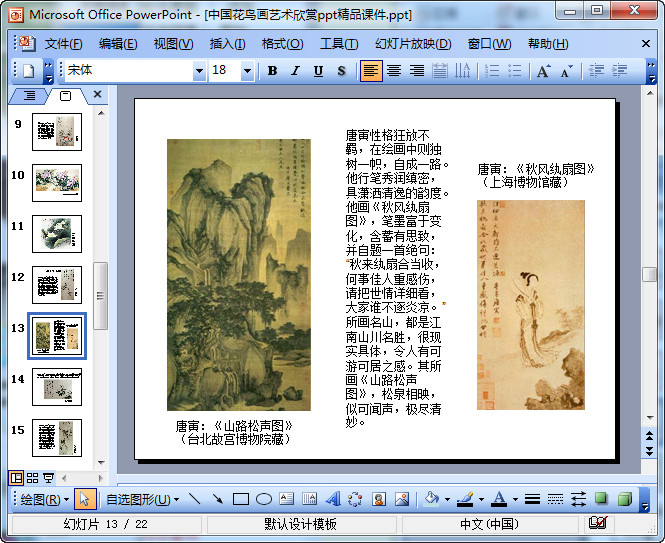The image size is (665, 543).
Task: Open fill color dropdown arrow
Action: click(x=447, y=500)
